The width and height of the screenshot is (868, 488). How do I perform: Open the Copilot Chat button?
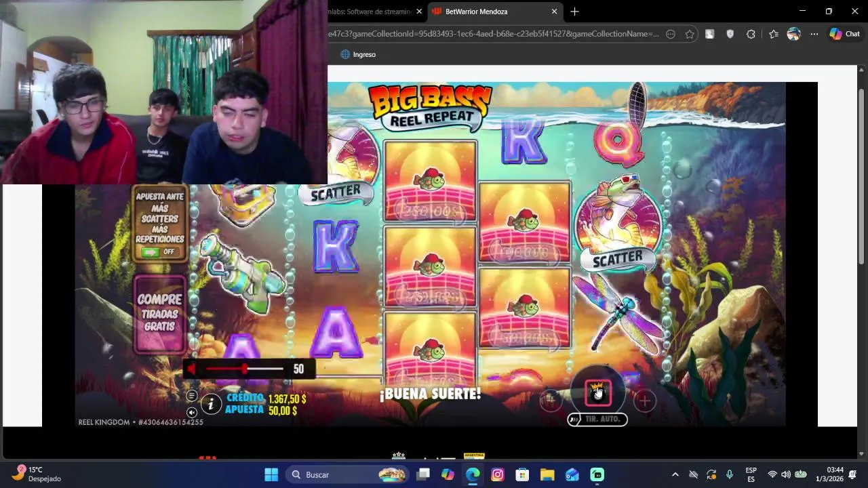click(x=844, y=34)
